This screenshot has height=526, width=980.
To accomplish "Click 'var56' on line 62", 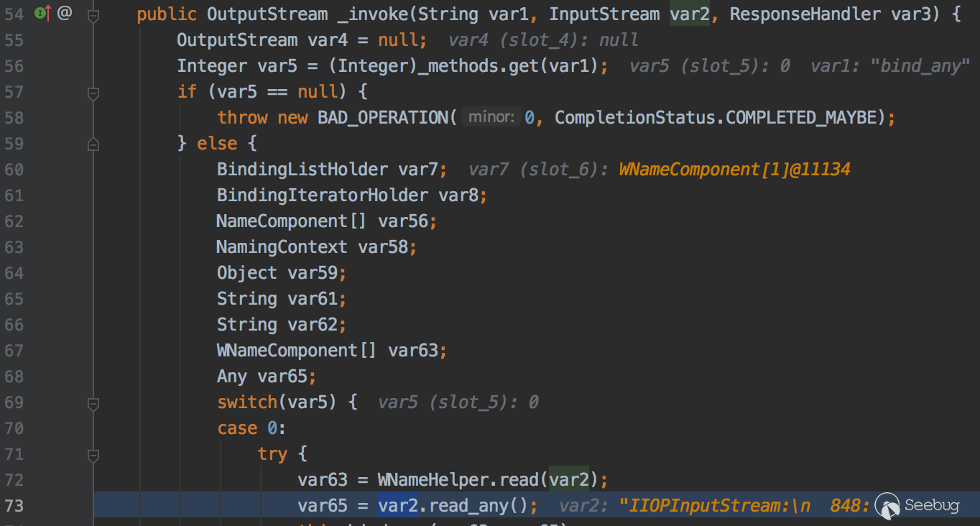I will (403, 221).
